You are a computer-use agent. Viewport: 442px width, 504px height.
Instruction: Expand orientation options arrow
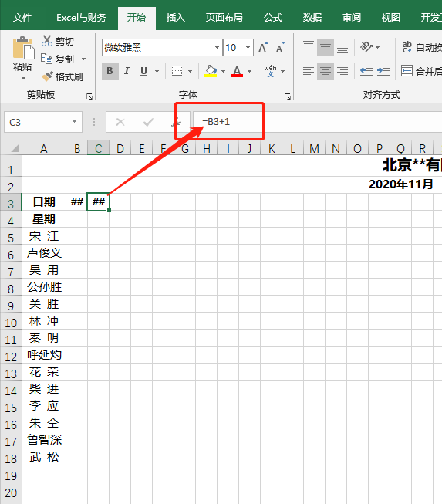pos(378,48)
